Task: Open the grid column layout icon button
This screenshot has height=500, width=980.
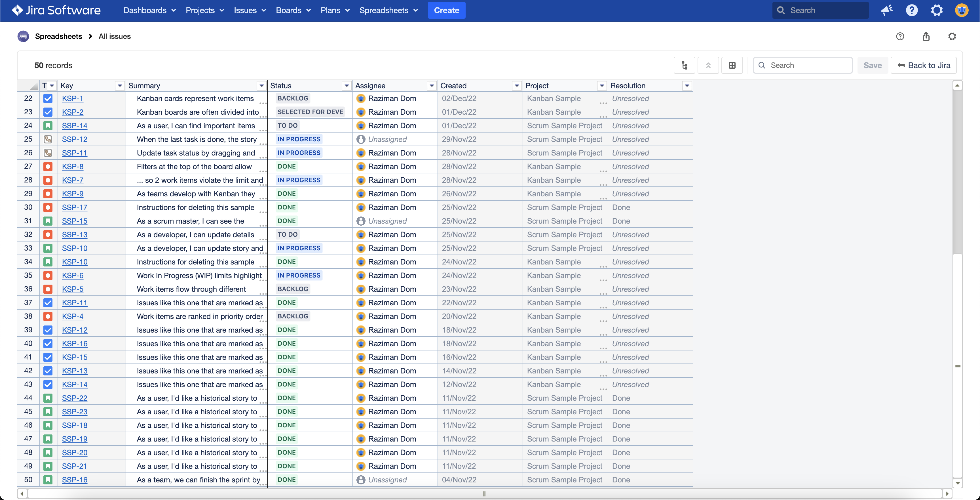Action: coord(732,65)
